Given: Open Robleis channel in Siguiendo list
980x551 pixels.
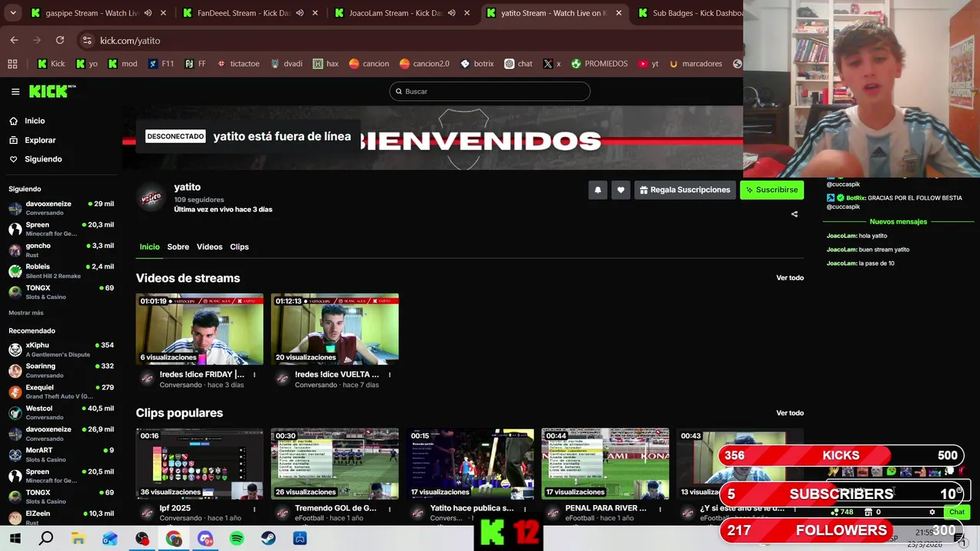Looking at the screenshot, I should coord(61,271).
